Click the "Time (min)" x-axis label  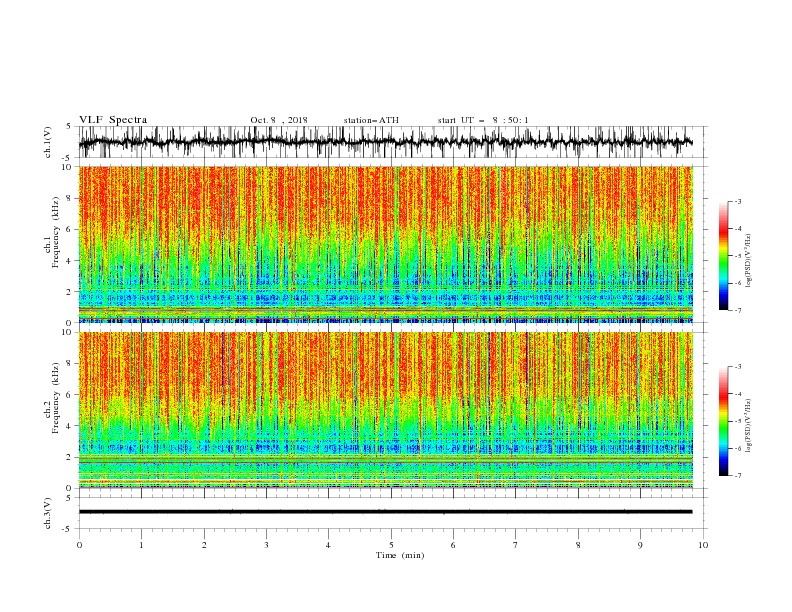[400, 555]
